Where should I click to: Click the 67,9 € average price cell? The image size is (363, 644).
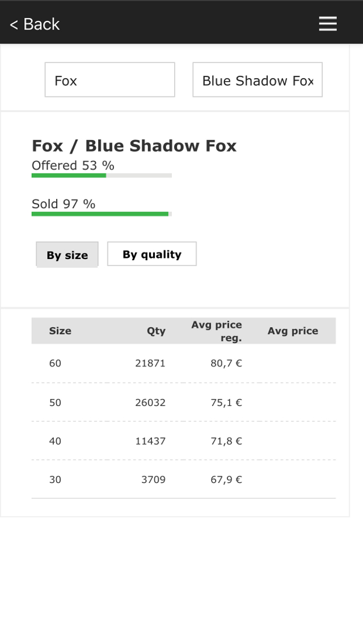point(226,480)
